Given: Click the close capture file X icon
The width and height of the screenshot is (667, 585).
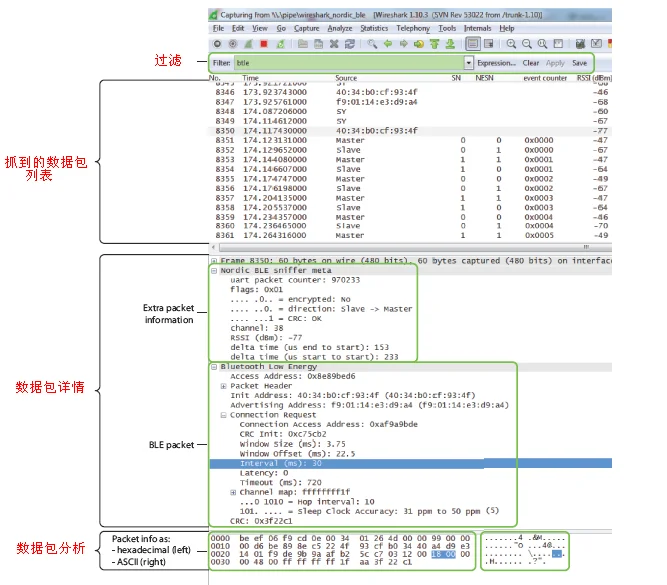Looking at the screenshot, I should (x=334, y=44).
